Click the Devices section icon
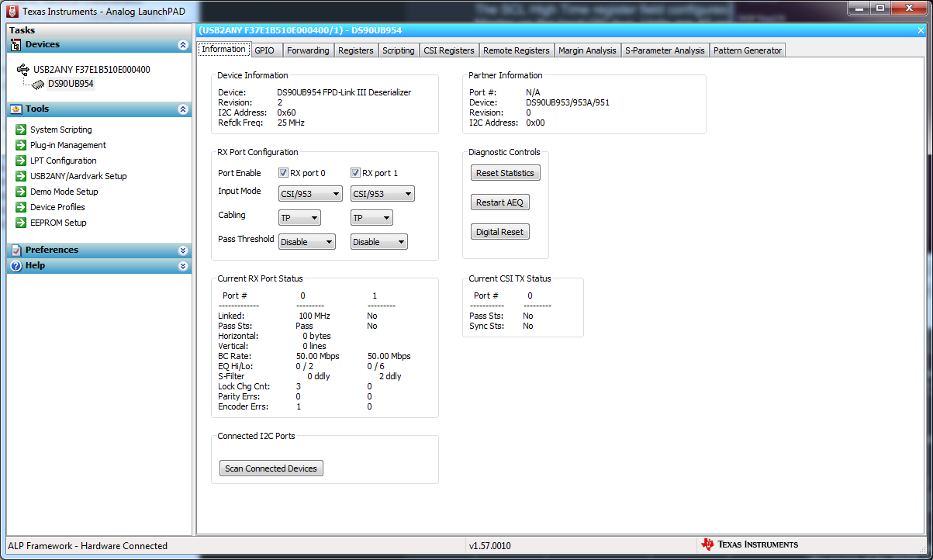This screenshot has height=560, width=933. pos(16,45)
